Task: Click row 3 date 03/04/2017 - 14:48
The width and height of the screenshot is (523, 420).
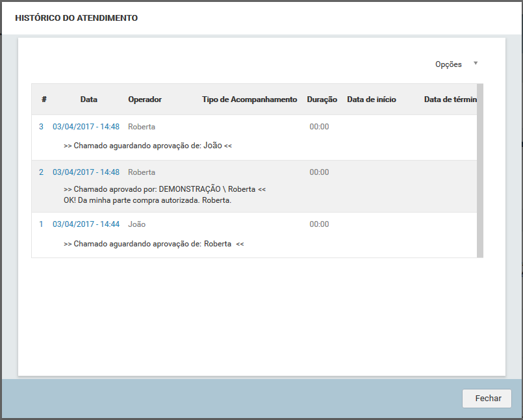Action: pyautogui.click(x=86, y=127)
